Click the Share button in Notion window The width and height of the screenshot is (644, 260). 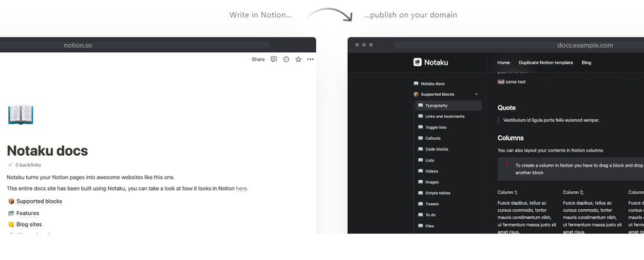(258, 60)
